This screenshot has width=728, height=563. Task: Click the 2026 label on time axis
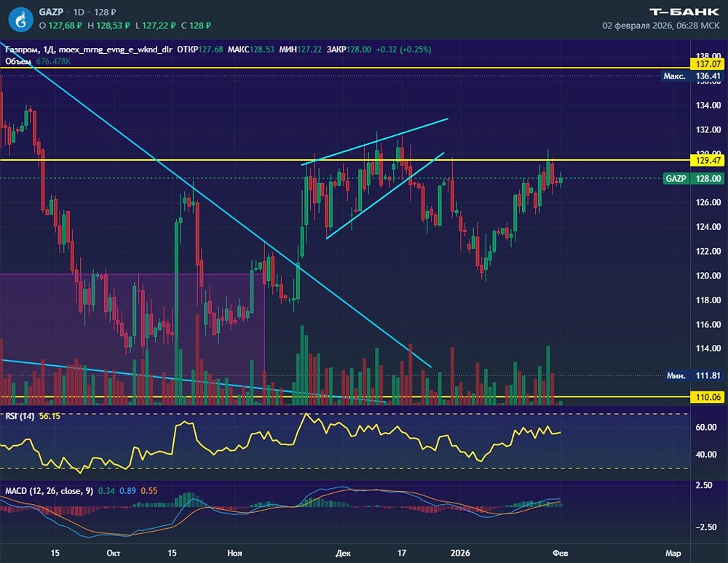coord(461,553)
